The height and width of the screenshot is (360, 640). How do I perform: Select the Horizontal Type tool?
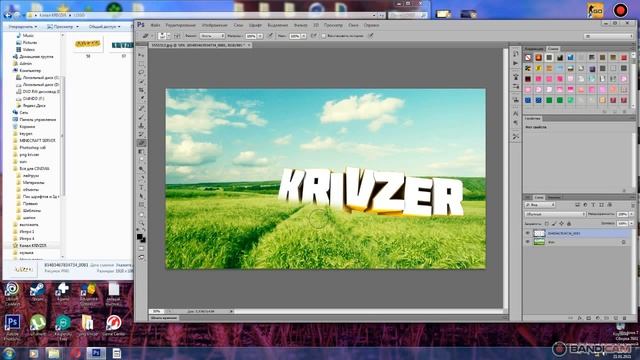141,187
